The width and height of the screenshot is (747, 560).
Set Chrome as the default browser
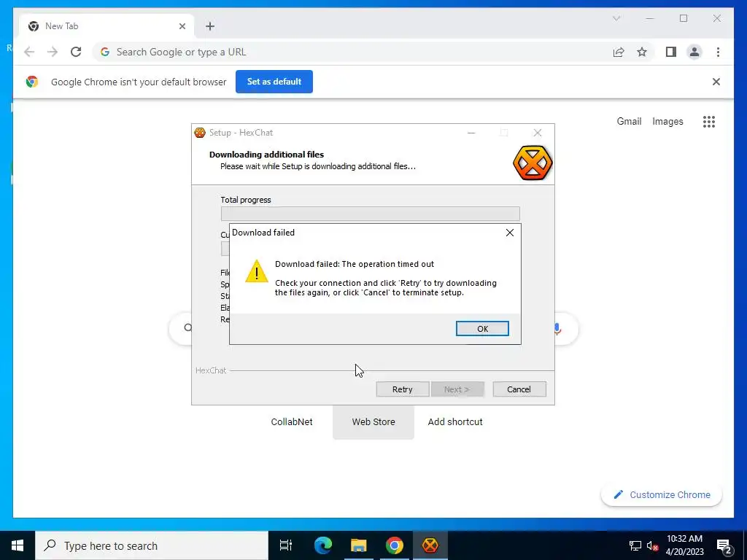(274, 82)
